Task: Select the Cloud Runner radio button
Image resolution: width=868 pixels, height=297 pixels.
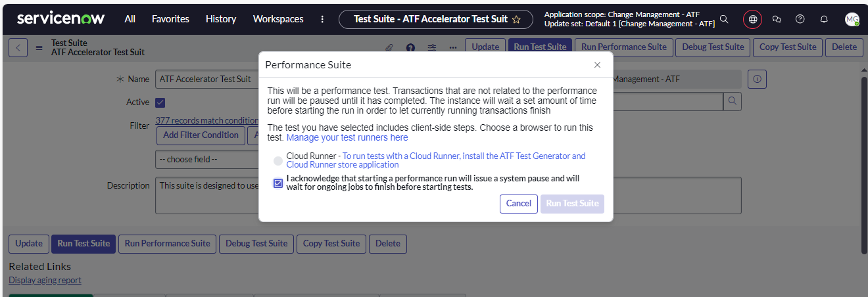Action: (278, 161)
